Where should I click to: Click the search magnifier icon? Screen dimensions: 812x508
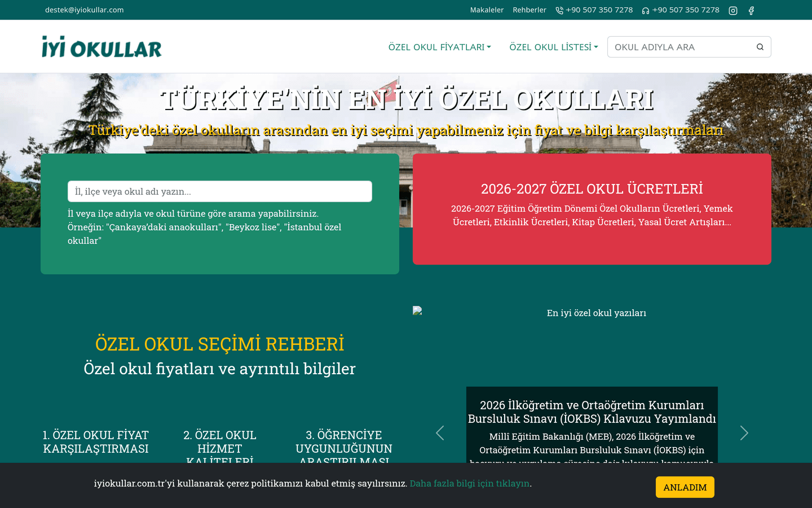(x=760, y=47)
